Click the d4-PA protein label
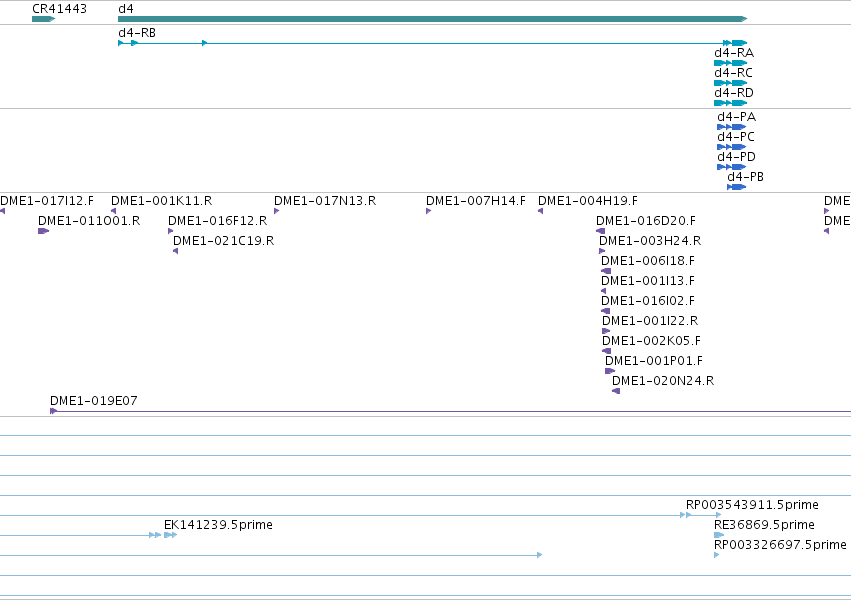The width and height of the screenshot is (851, 600). click(x=736, y=117)
